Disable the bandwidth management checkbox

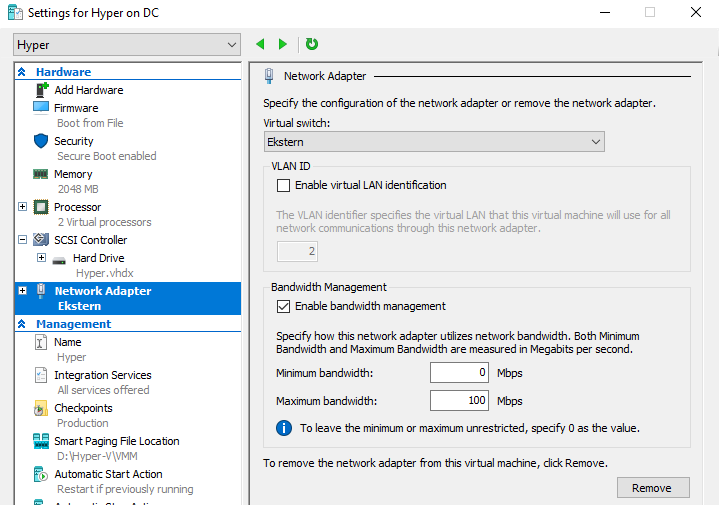click(x=283, y=306)
